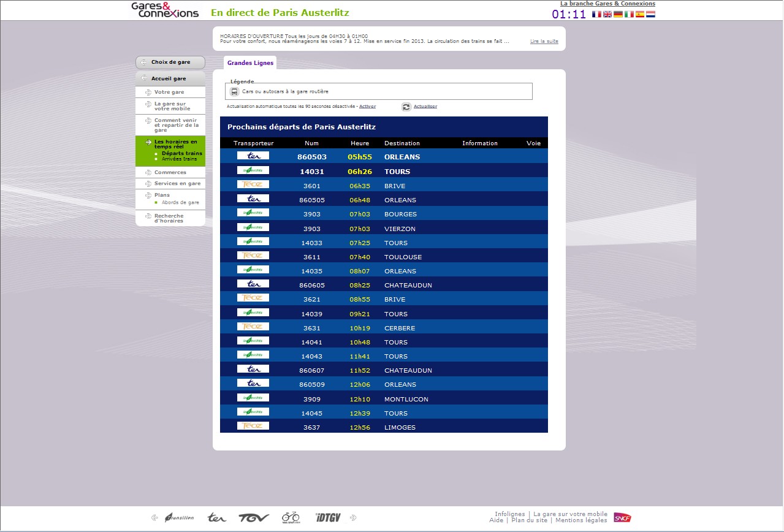Click Intercités logo for Montlucon train
Viewport: 784px width, 532px height.
pyautogui.click(x=253, y=397)
